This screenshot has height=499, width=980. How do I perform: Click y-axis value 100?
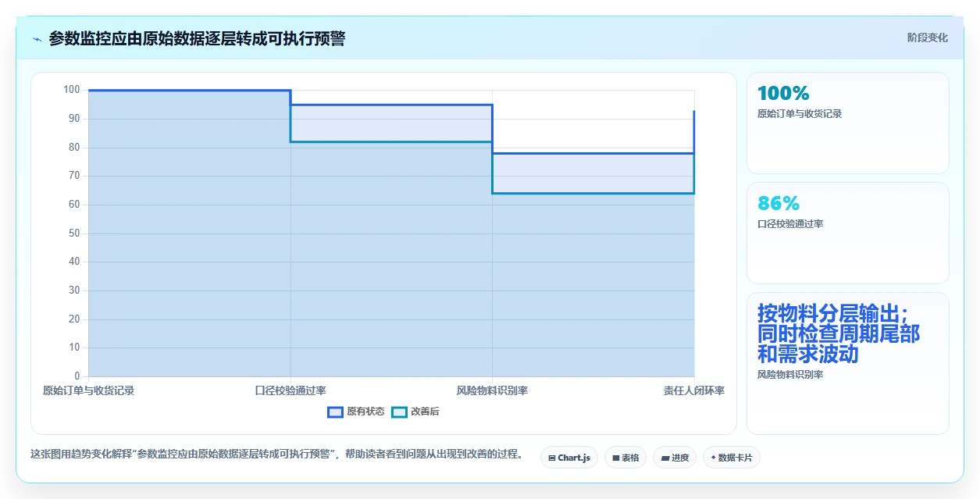pyautogui.click(x=72, y=90)
